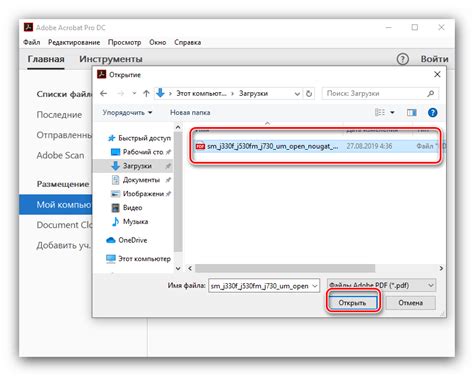Click Войти sign-in link

pos(434,59)
